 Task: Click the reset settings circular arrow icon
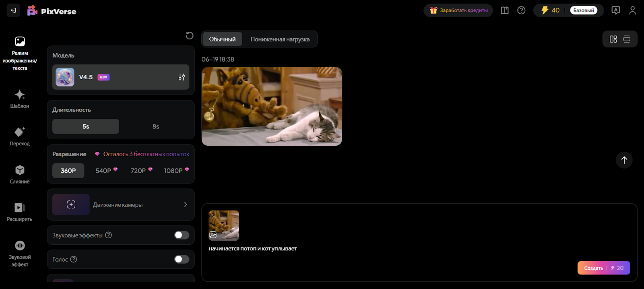(x=190, y=35)
